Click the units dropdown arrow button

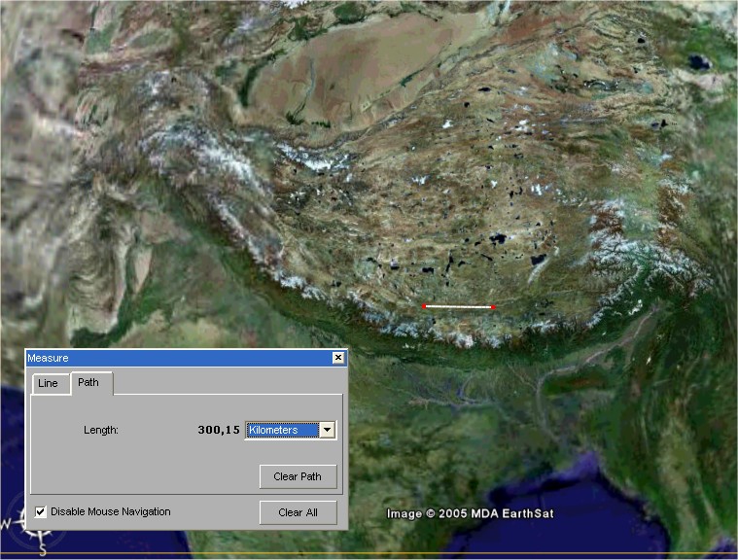tap(328, 430)
